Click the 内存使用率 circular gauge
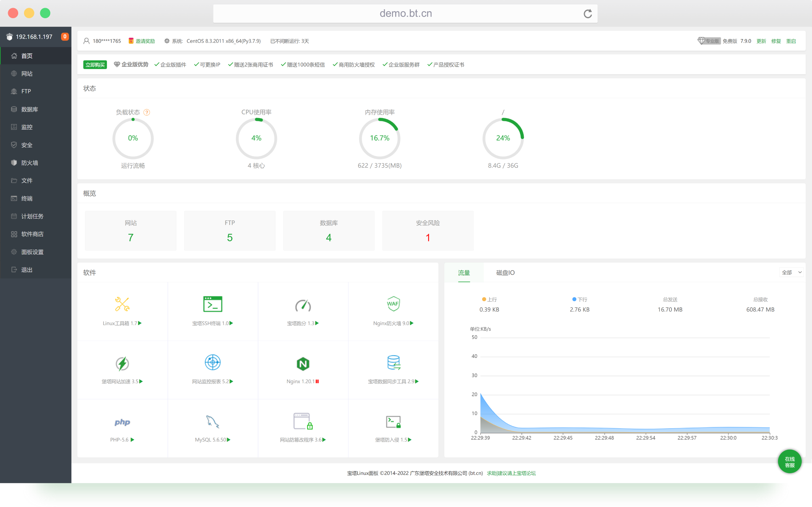 380,138
